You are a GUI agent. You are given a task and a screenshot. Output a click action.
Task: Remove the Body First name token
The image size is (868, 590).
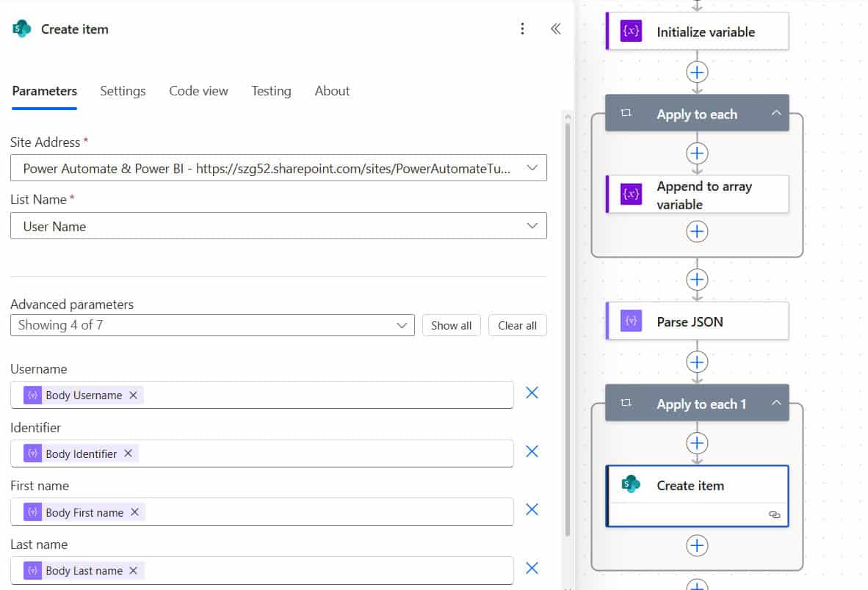134,512
